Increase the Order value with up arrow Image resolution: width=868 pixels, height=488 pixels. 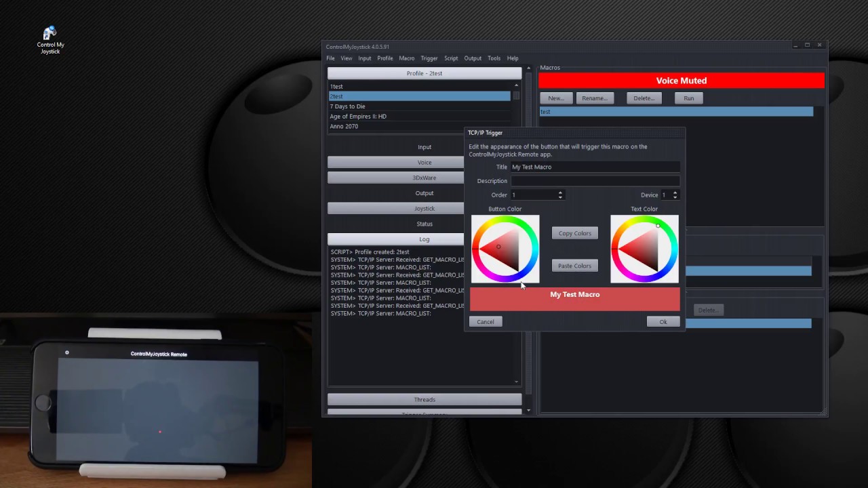pyautogui.click(x=560, y=192)
